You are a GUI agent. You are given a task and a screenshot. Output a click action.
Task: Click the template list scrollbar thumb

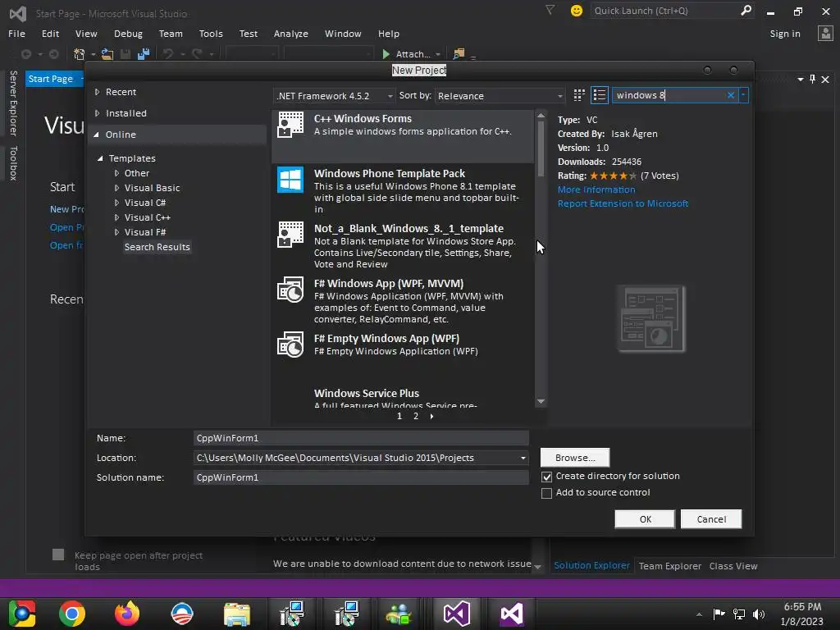pyautogui.click(x=541, y=149)
